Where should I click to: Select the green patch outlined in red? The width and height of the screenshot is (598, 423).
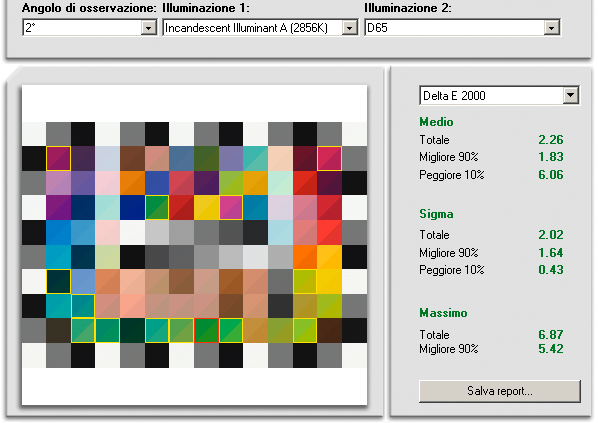206,330
